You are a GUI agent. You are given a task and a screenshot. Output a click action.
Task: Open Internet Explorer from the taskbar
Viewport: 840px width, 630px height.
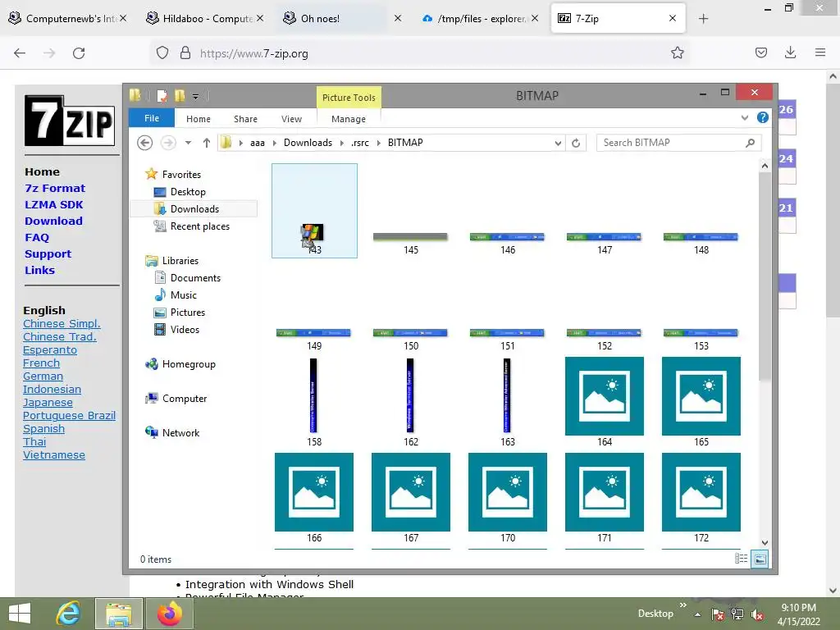tap(68, 614)
